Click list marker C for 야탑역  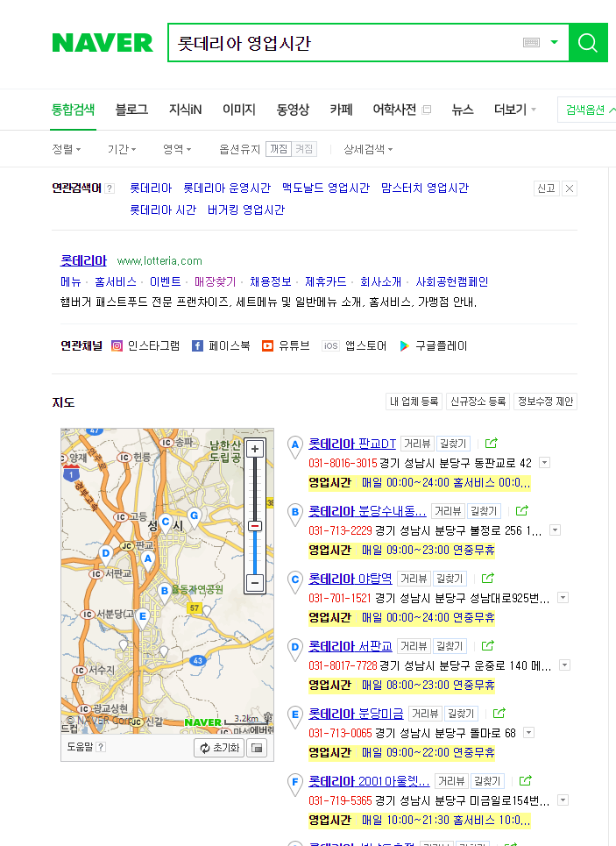[x=295, y=581]
